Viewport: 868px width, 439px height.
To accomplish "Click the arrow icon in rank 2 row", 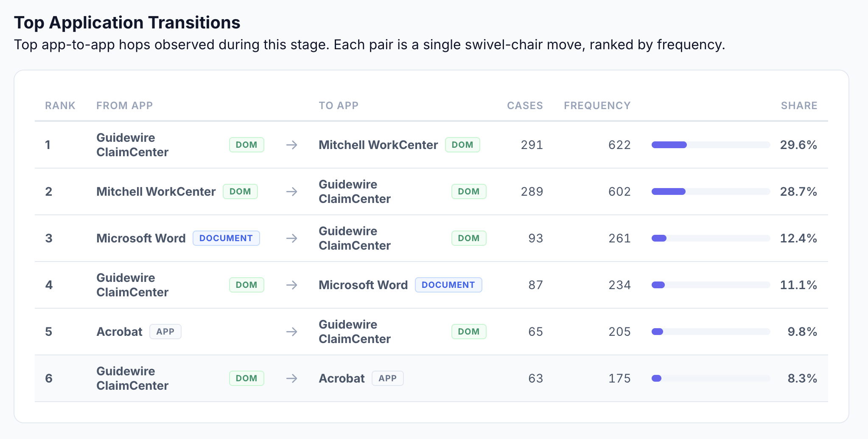I will coord(291,192).
